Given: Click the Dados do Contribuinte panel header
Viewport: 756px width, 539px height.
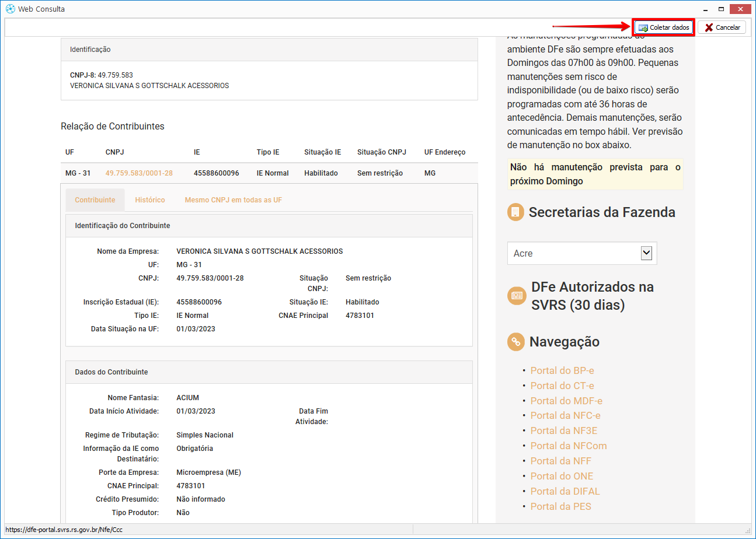Looking at the screenshot, I should [269, 372].
